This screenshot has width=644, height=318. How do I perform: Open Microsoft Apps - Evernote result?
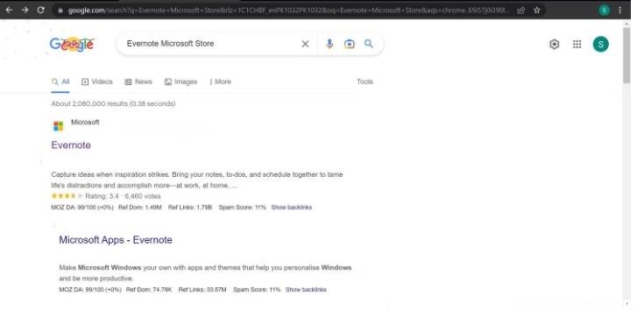[x=116, y=240]
